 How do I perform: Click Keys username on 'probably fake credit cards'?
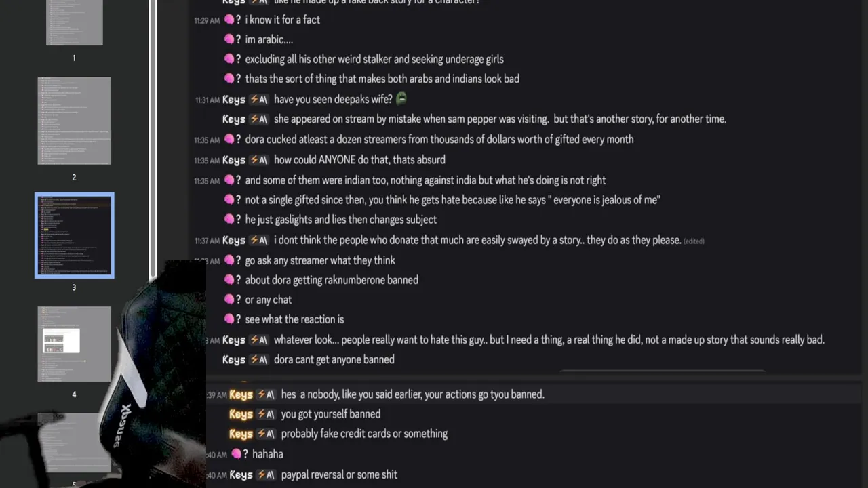click(241, 434)
